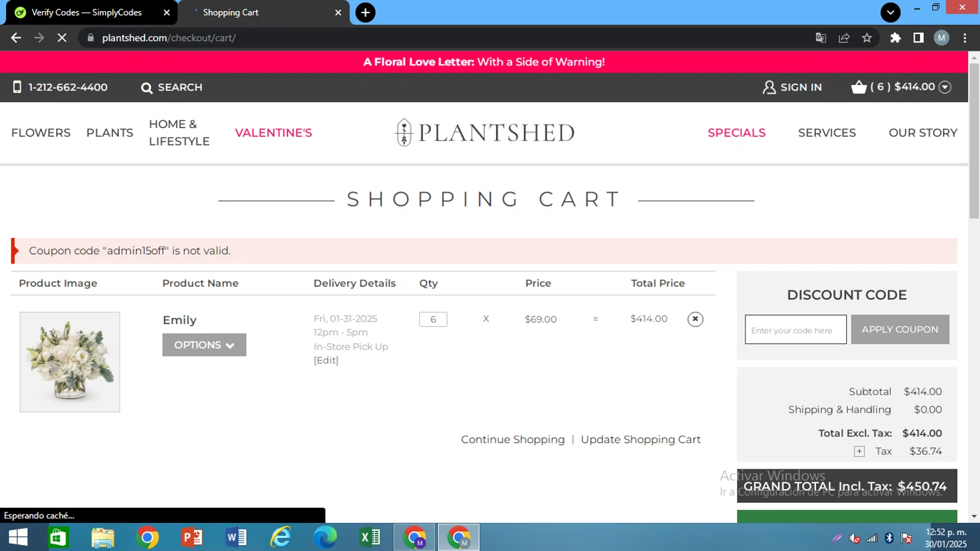Click the APPLY COUPON button
This screenshot has height=551, width=980.
coord(900,329)
